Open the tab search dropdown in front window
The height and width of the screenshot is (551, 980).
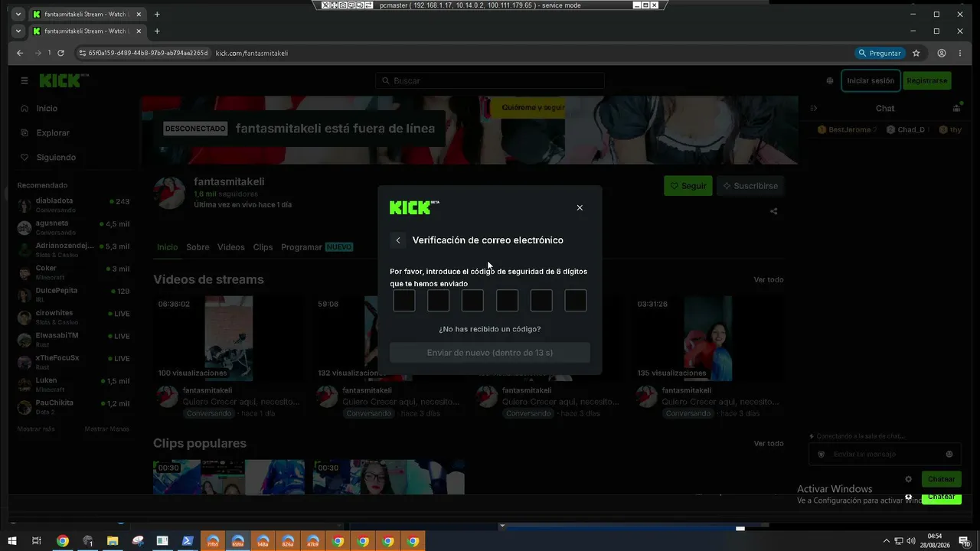pyautogui.click(x=18, y=31)
